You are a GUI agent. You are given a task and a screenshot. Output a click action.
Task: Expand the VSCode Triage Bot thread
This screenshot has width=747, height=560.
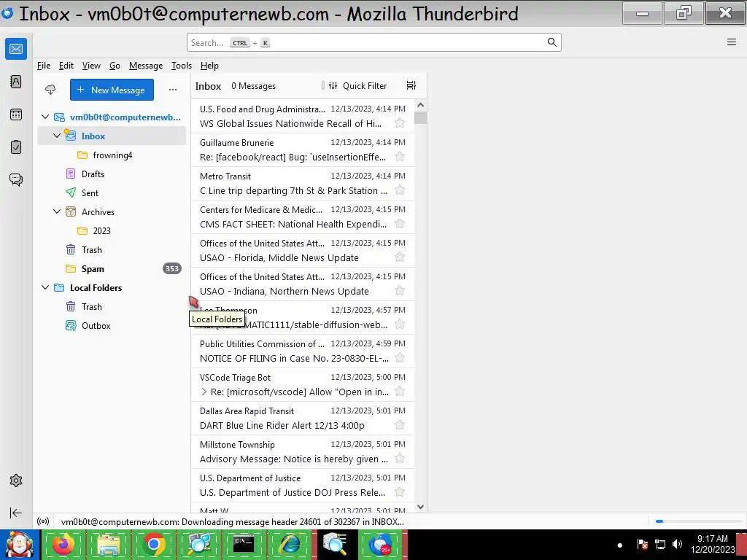point(204,392)
